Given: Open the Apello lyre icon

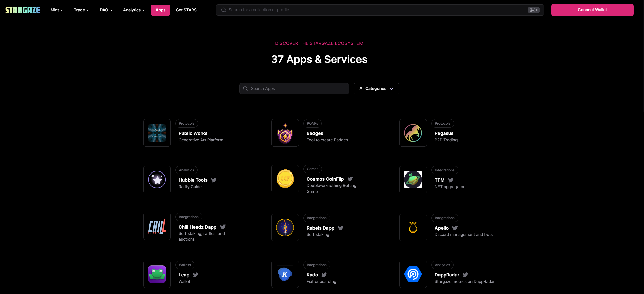Looking at the screenshot, I should 413,228.
